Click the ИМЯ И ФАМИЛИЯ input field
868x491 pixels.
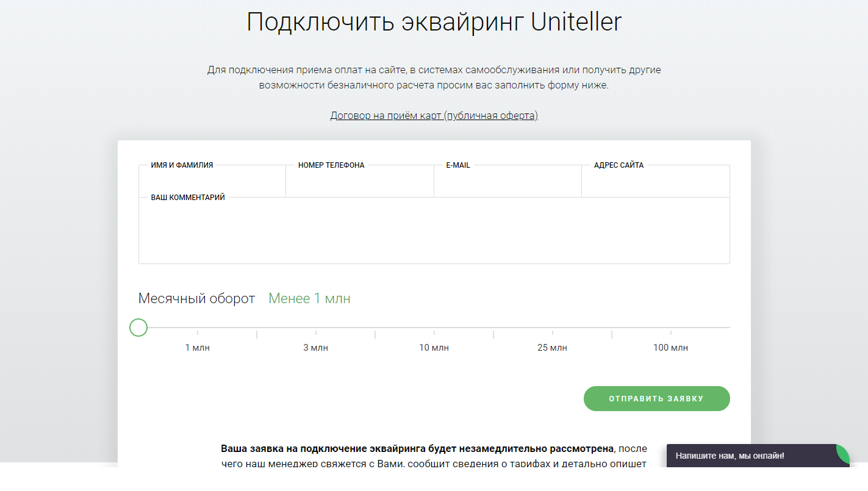pyautogui.click(x=212, y=180)
